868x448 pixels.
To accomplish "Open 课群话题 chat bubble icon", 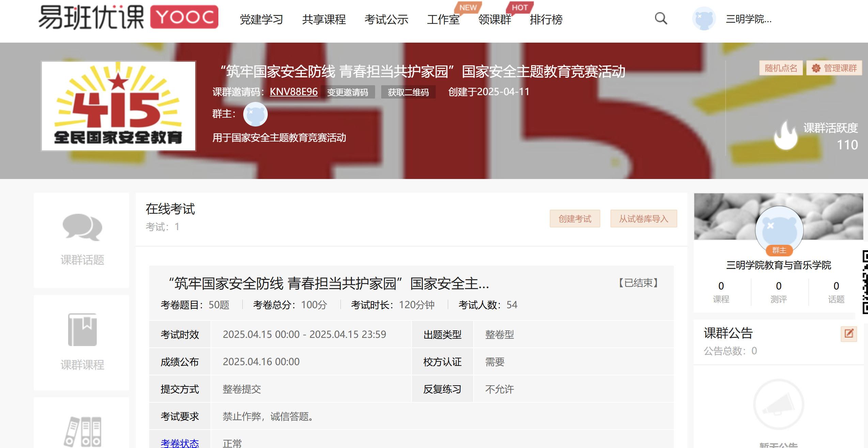I will pyautogui.click(x=82, y=227).
